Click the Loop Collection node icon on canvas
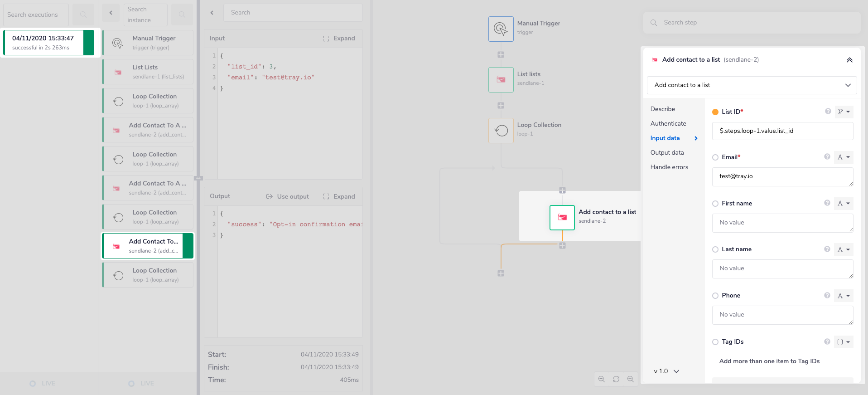 (x=501, y=131)
